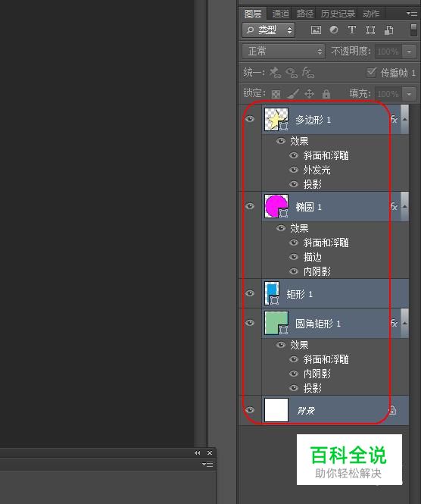Switch to the 动作 tab
421x504 pixels.
(371, 14)
